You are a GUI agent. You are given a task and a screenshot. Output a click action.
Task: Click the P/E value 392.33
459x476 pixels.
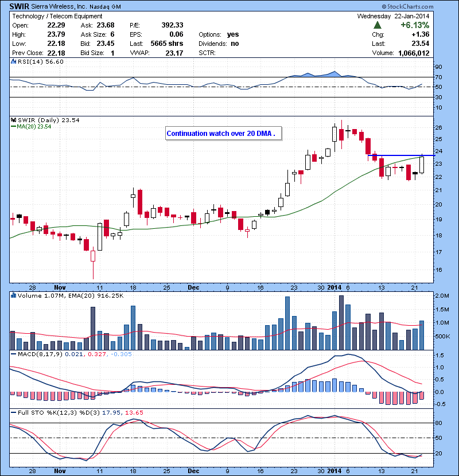[172, 25]
